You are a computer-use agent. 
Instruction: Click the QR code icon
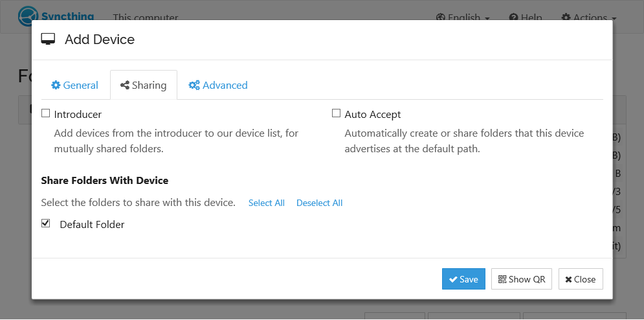pos(502,279)
